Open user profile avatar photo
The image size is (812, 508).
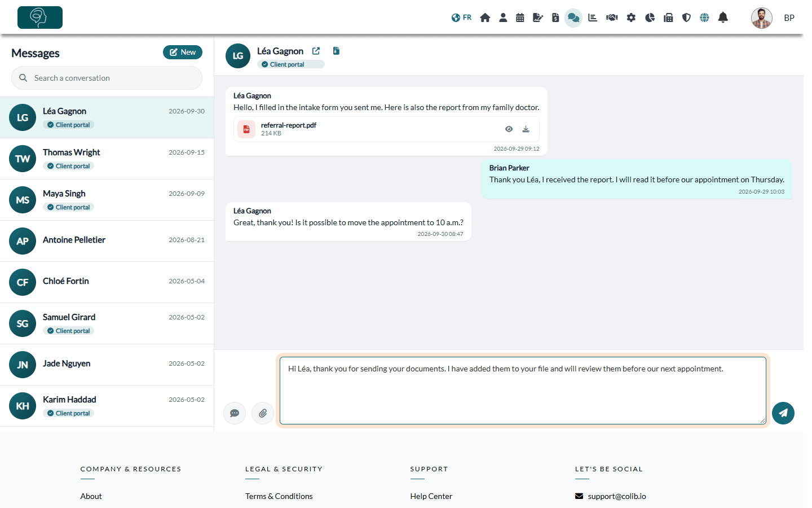(x=762, y=18)
